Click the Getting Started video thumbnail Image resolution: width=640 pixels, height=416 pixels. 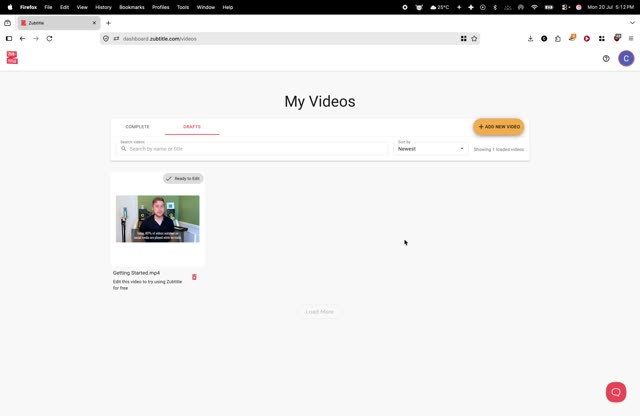pos(158,219)
